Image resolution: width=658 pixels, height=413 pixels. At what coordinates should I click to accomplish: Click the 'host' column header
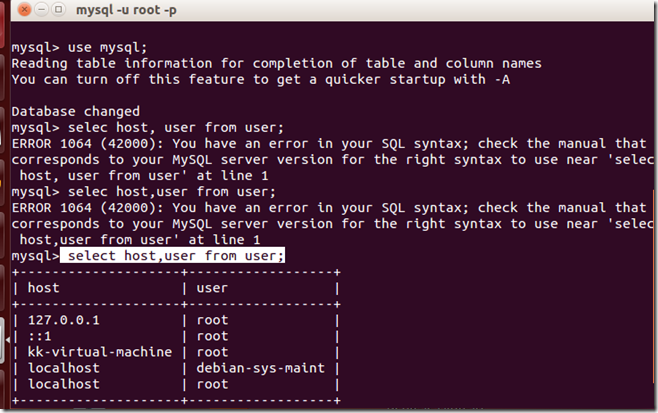coord(44,288)
